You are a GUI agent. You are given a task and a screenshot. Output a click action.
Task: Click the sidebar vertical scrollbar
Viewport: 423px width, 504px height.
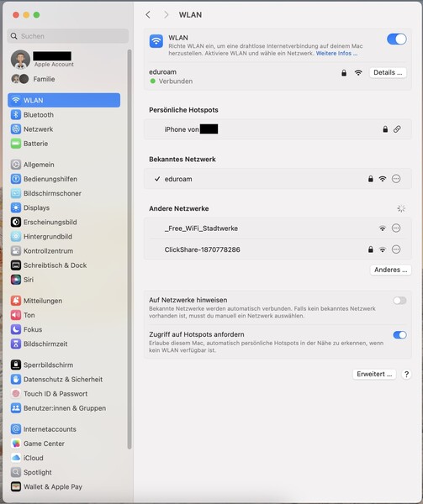[x=130, y=249]
